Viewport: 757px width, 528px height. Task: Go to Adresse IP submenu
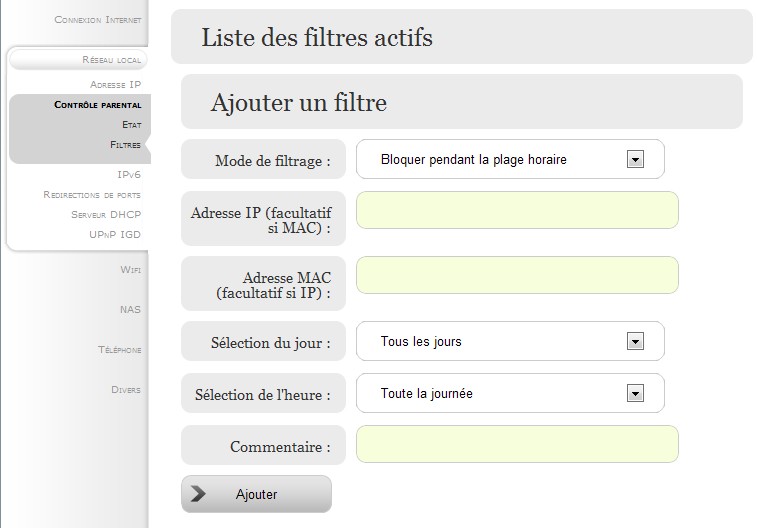(x=115, y=84)
